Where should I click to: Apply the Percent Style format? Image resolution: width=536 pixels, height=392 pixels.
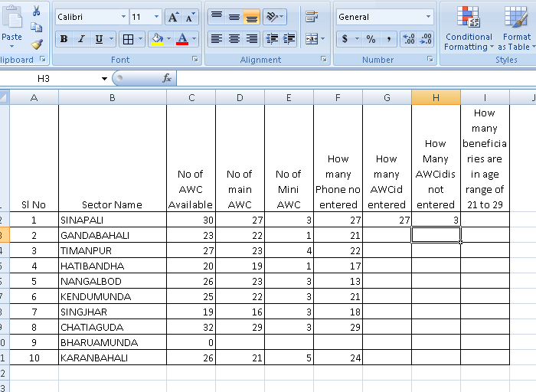(x=371, y=39)
